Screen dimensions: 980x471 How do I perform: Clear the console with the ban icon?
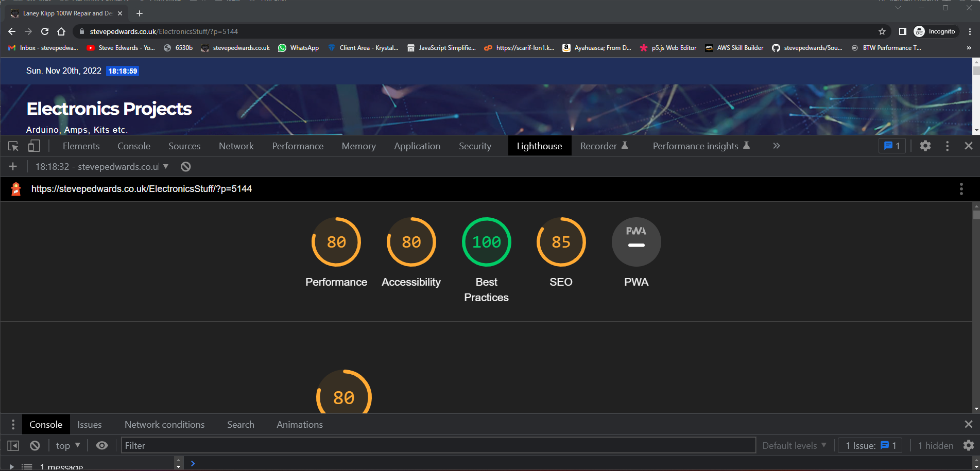(35, 446)
